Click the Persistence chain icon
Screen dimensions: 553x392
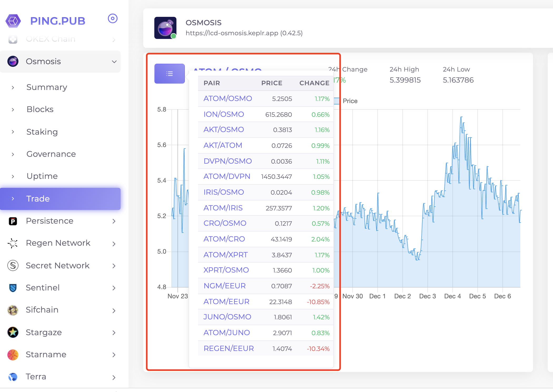click(13, 221)
